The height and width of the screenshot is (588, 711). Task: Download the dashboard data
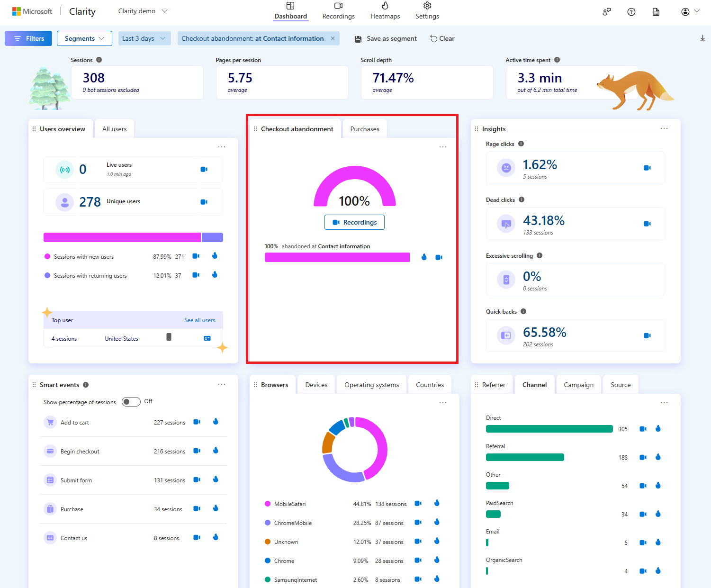pos(702,38)
